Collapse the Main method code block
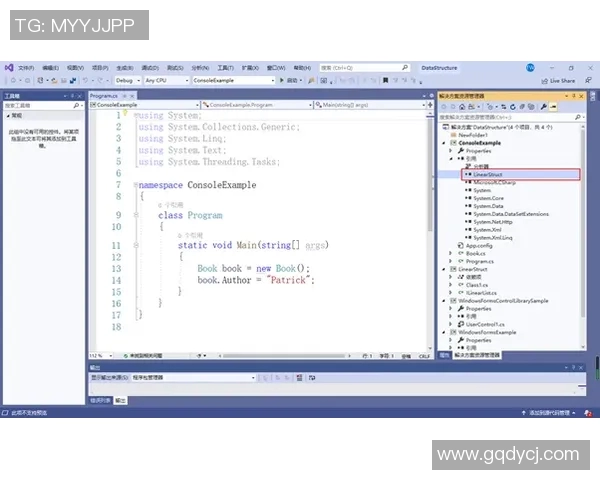Viewport: 600px width, 480px height. click(135, 245)
